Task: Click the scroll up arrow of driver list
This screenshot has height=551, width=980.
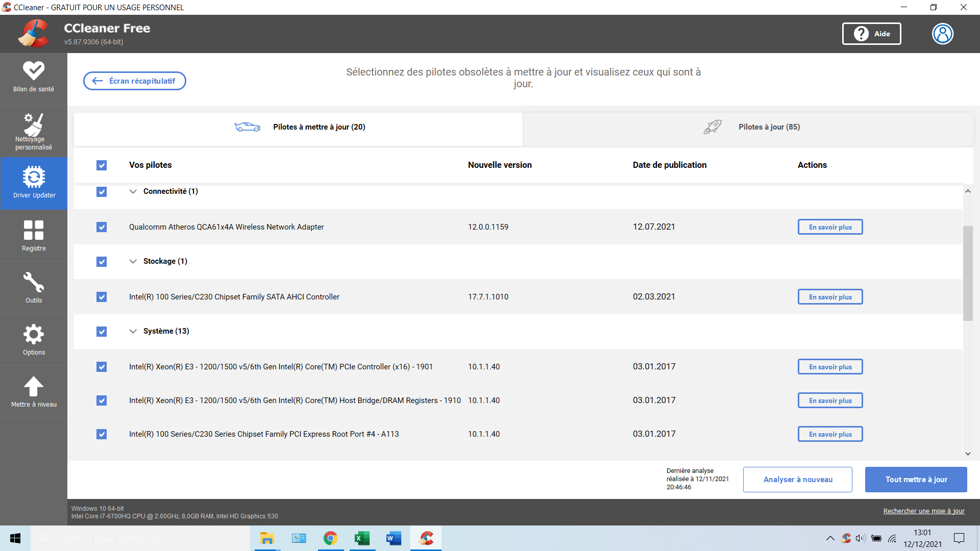Action: coord(968,191)
